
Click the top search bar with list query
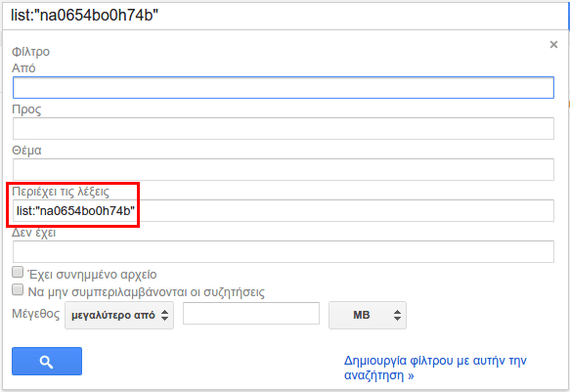pyautogui.click(x=285, y=16)
